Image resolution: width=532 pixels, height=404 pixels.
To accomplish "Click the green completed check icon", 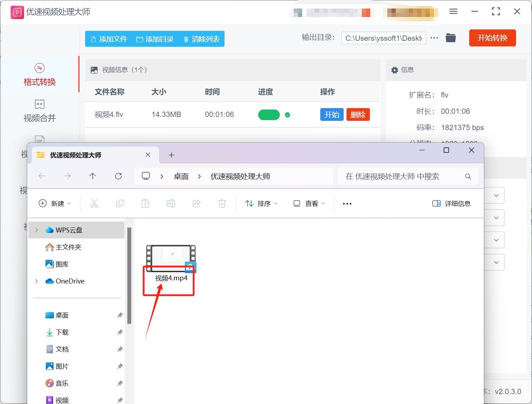I will click(x=288, y=115).
